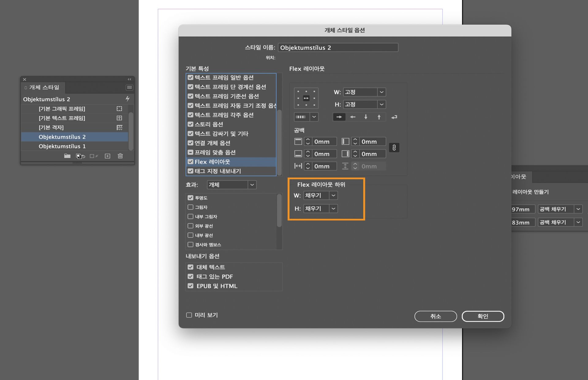Create a new object style

point(107,156)
